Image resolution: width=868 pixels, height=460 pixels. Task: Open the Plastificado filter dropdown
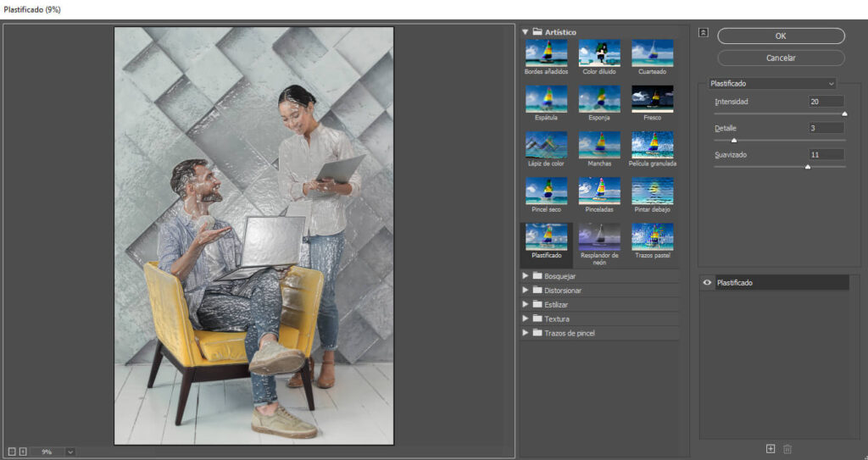pyautogui.click(x=772, y=84)
